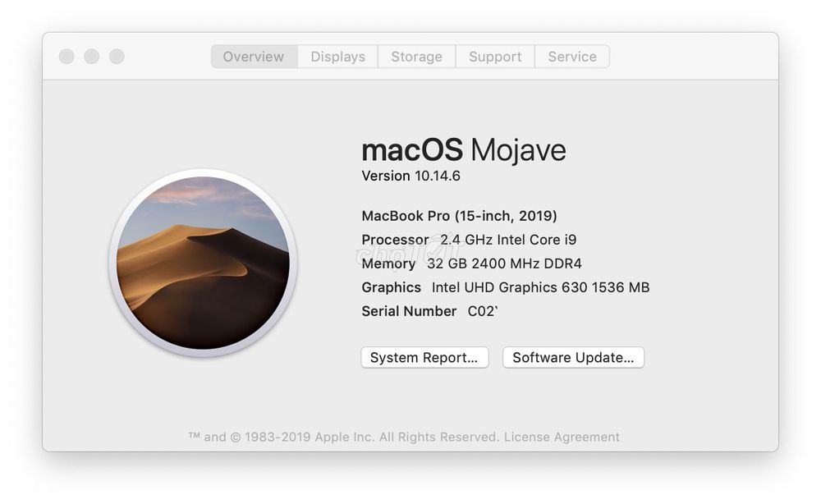Go to the Service tab
This screenshot has width=821, height=504.
tap(571, 57)
